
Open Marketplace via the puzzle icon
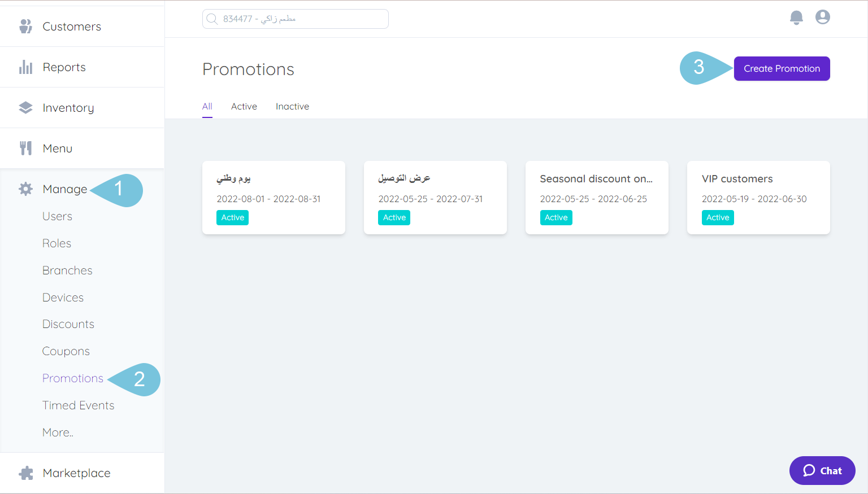point(25,473)
